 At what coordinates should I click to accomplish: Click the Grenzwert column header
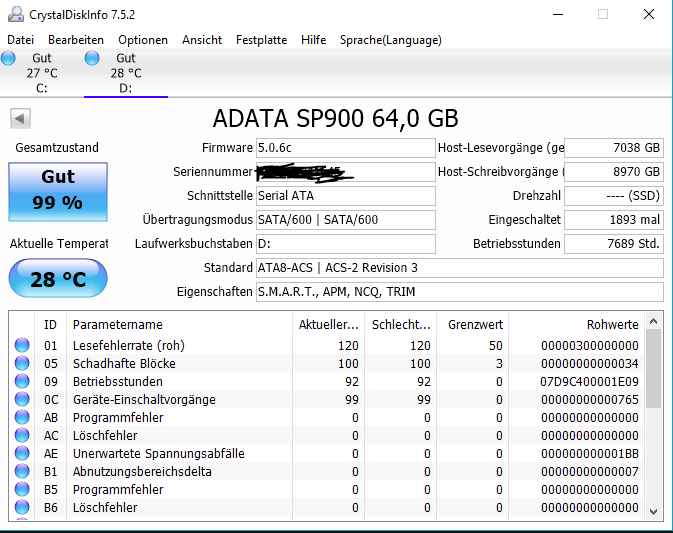tap(473, 324)
